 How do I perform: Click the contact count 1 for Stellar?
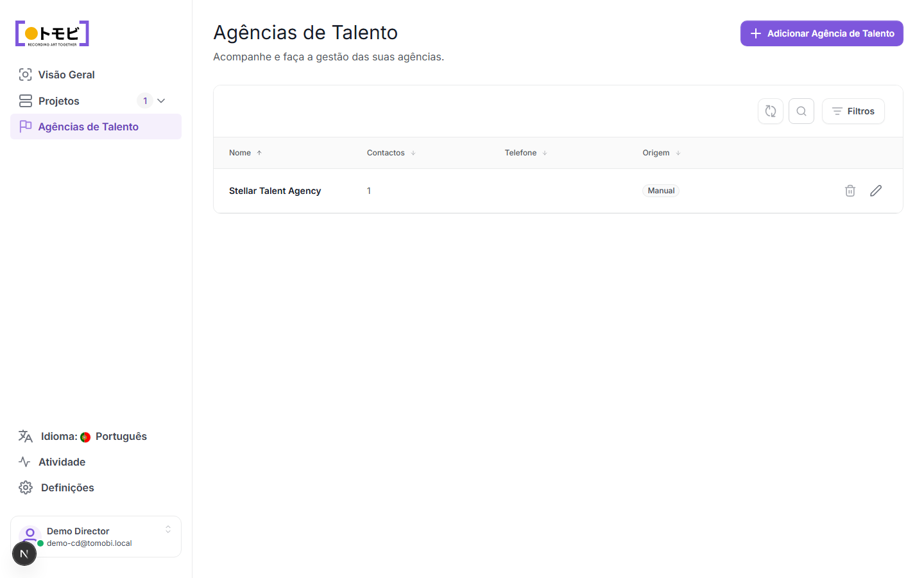click(x=369, y=191)
